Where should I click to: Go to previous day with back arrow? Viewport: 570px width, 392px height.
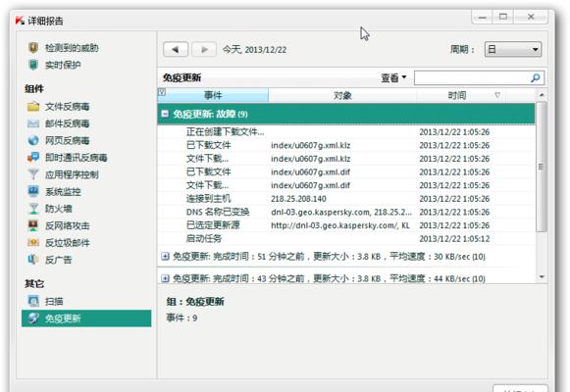pyautogui.click(x=176, y=49)
